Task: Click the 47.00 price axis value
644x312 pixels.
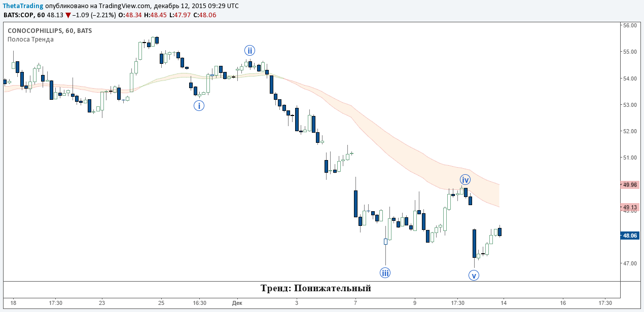Action: (630, 263)
